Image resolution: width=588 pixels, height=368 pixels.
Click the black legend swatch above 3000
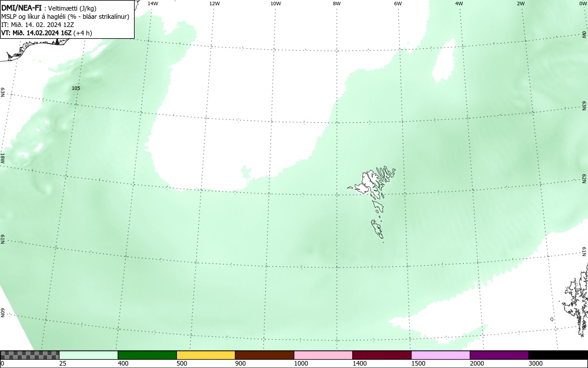pyautogui.click(x=558, y=355)
